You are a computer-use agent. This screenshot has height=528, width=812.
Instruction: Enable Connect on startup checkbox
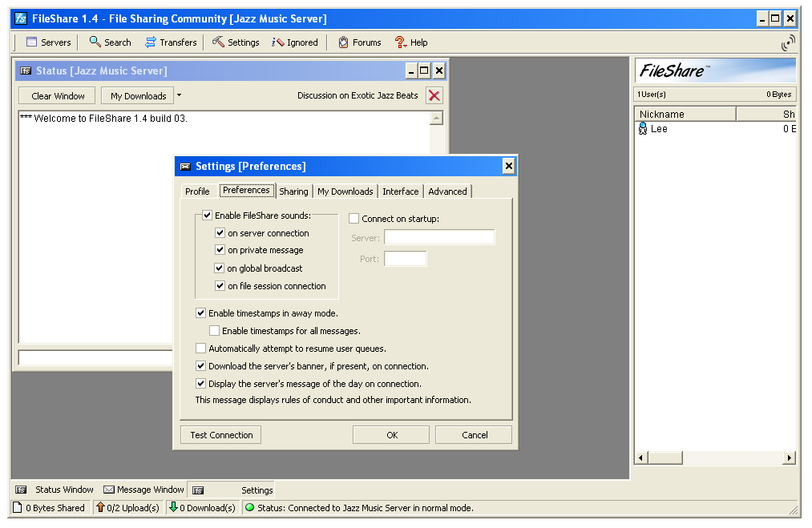coord(354,219)
